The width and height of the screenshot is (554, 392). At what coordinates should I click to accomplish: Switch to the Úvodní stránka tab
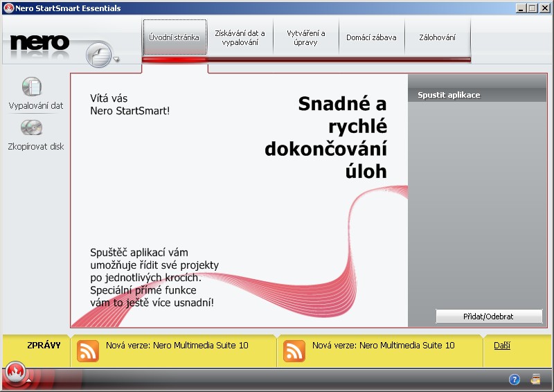coord(175,37)
